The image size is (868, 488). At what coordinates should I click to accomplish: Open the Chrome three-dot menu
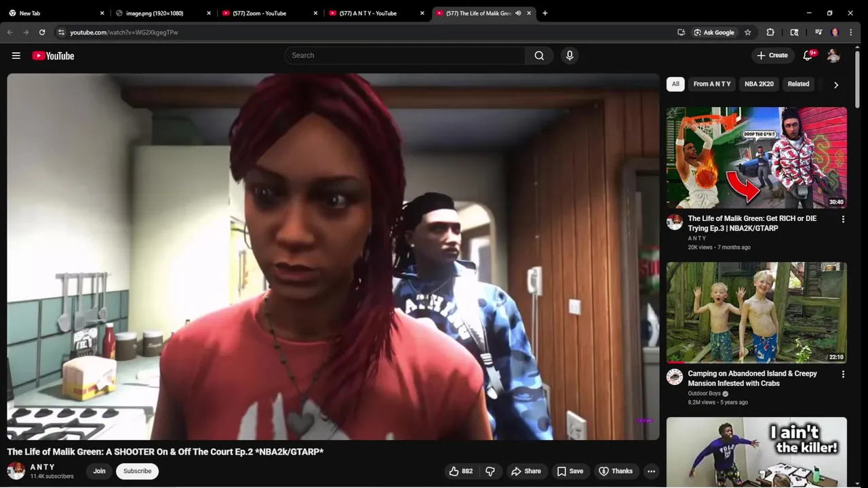click(x=851, y=32)
